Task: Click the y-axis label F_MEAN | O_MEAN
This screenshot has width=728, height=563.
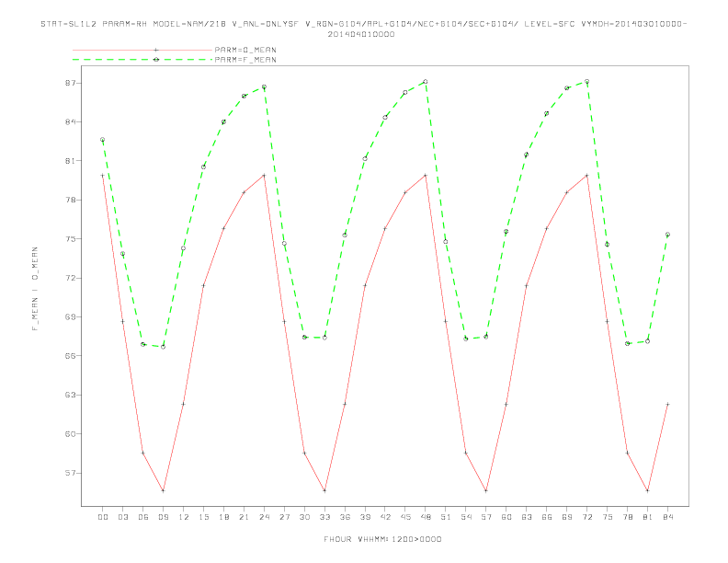Action: click(35, 289)
